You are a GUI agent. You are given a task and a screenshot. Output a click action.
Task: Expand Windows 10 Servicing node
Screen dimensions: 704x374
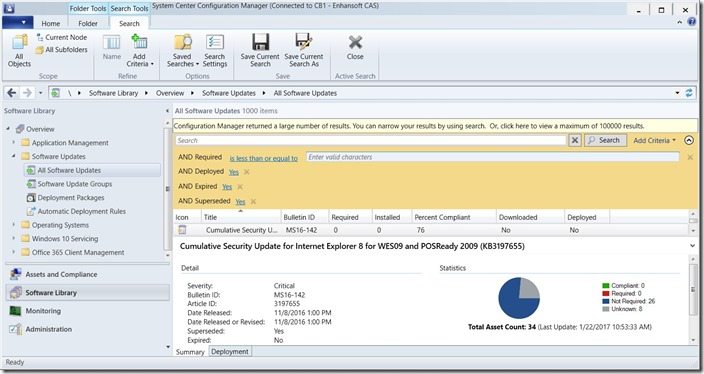14,238
